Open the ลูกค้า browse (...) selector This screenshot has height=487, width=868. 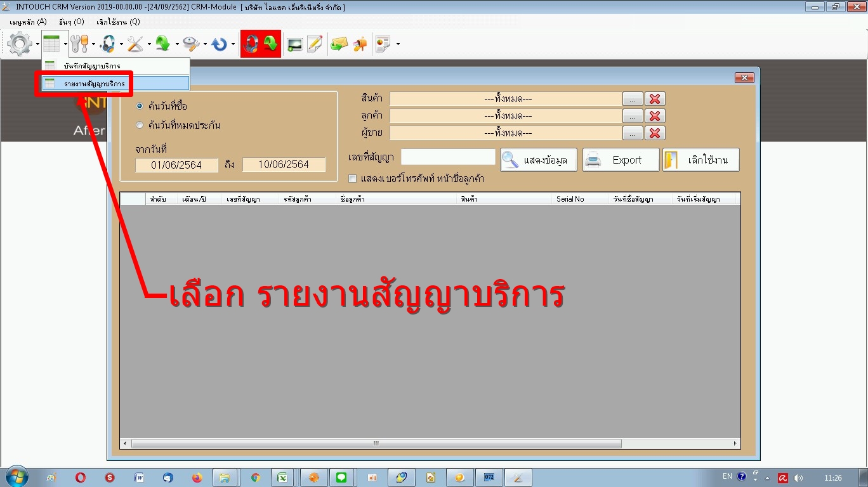[632, 116]
